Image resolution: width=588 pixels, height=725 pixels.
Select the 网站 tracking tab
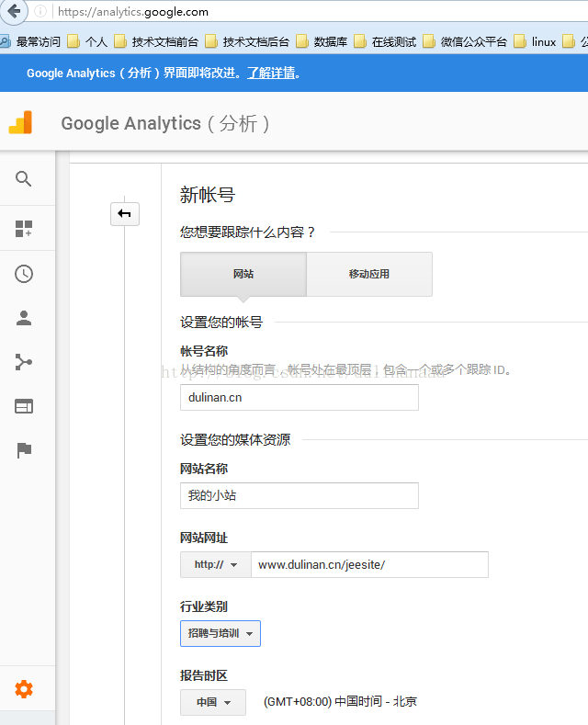(243, 274)
